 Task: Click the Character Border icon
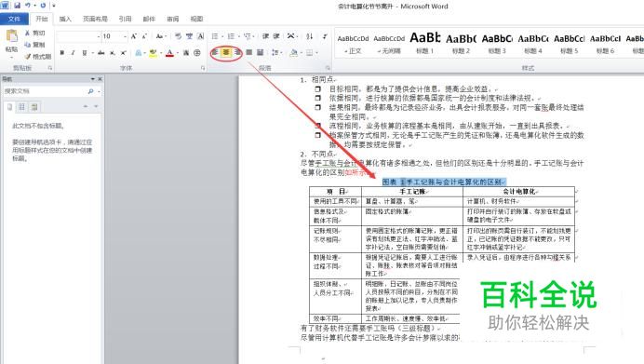pyautogui.click(x=201, y=36)
